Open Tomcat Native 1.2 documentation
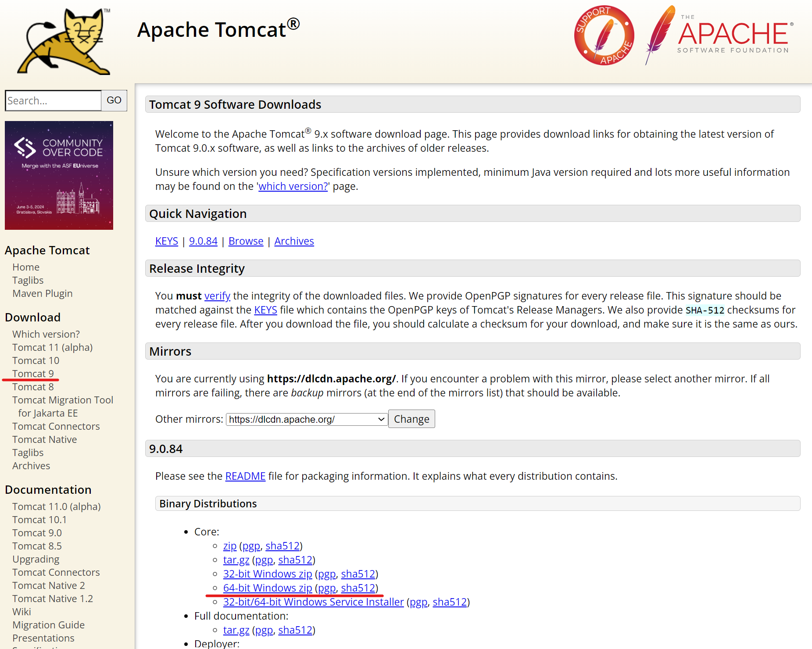Viewport: 812px width, 649px height. coord(53,599)
